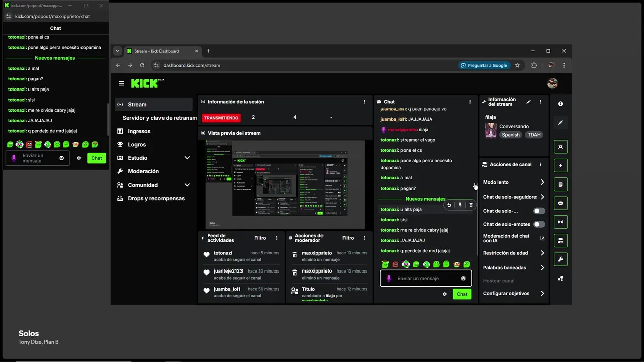Open Servidor y clave de retransmisión

[159, 118]
